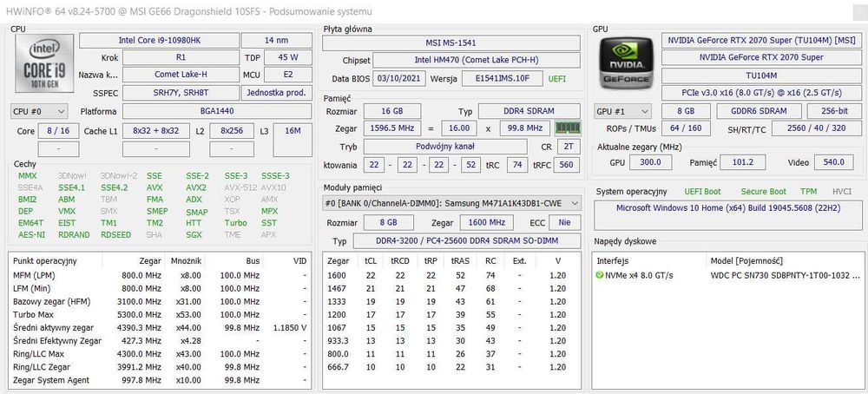868x394 pixels.
Task: Click the 256-bit bus width field
Action: pos(834,111)
